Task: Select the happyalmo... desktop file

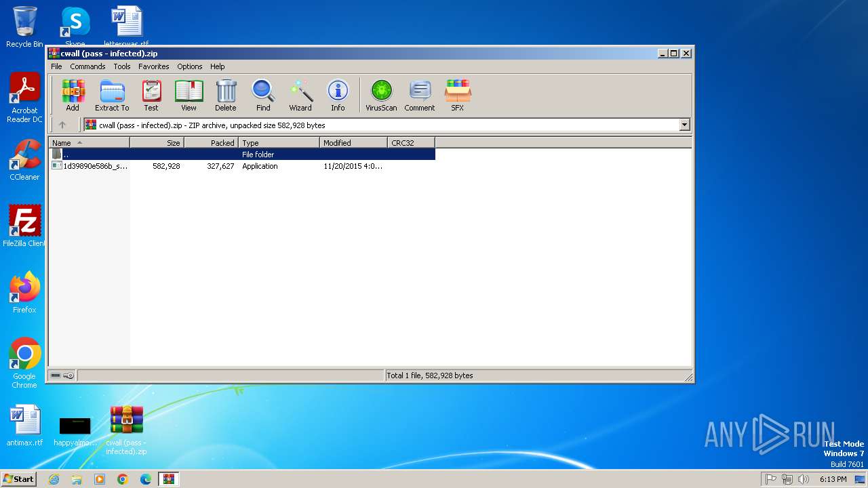Action: (75, 431)
